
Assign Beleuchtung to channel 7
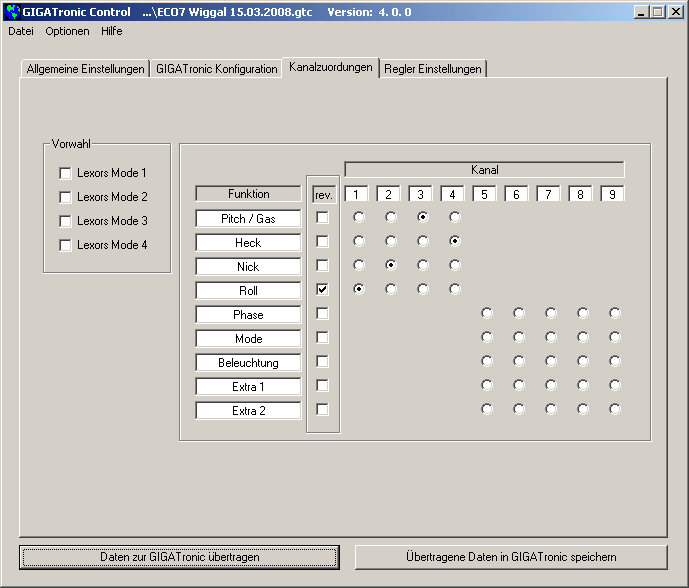pyautogui.click(x=551, y=361)
